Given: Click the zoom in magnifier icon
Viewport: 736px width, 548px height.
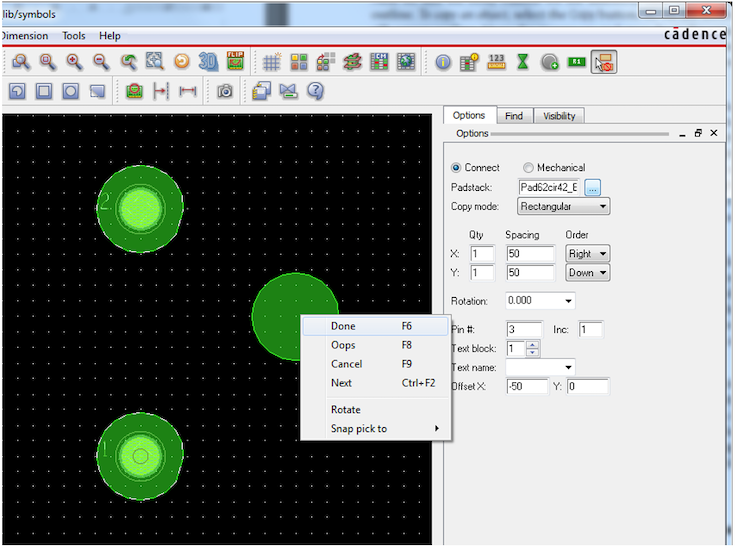Looking at the screenshot, I should (74, 62).
